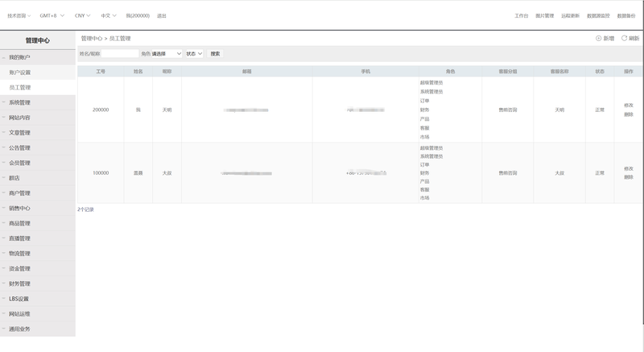
Task: Expand the 网站运维 sidebar section
Action: (x=38, y=314)
